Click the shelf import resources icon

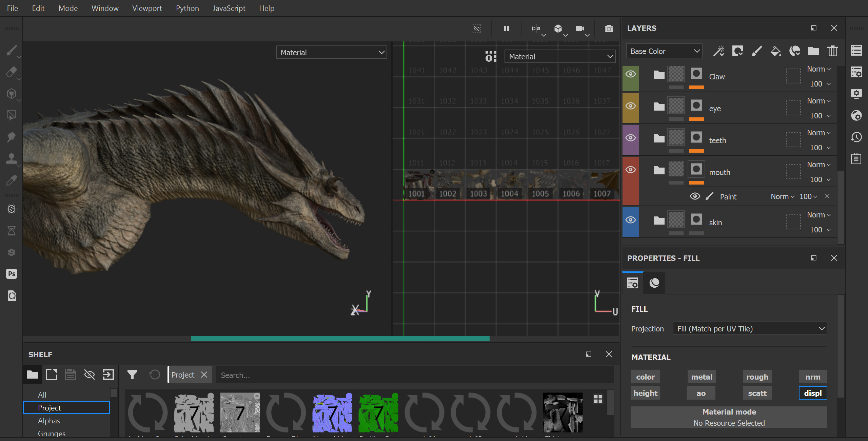(108, 375)
